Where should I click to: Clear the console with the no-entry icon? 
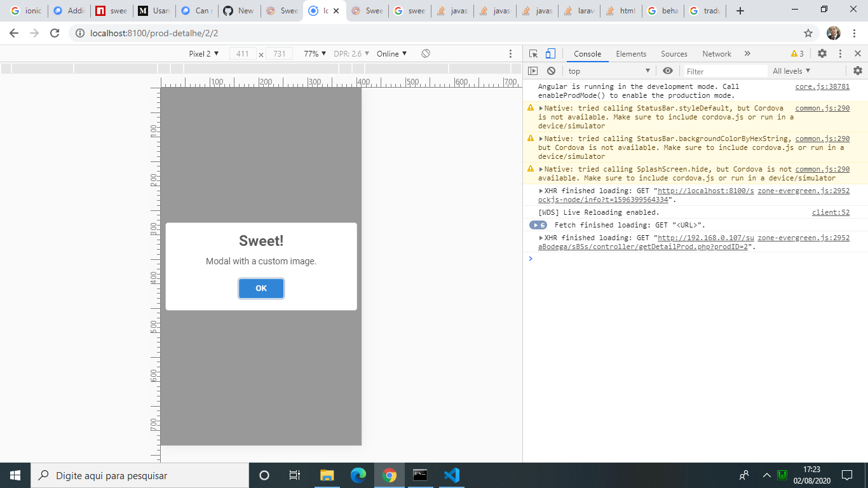[550, 71]
